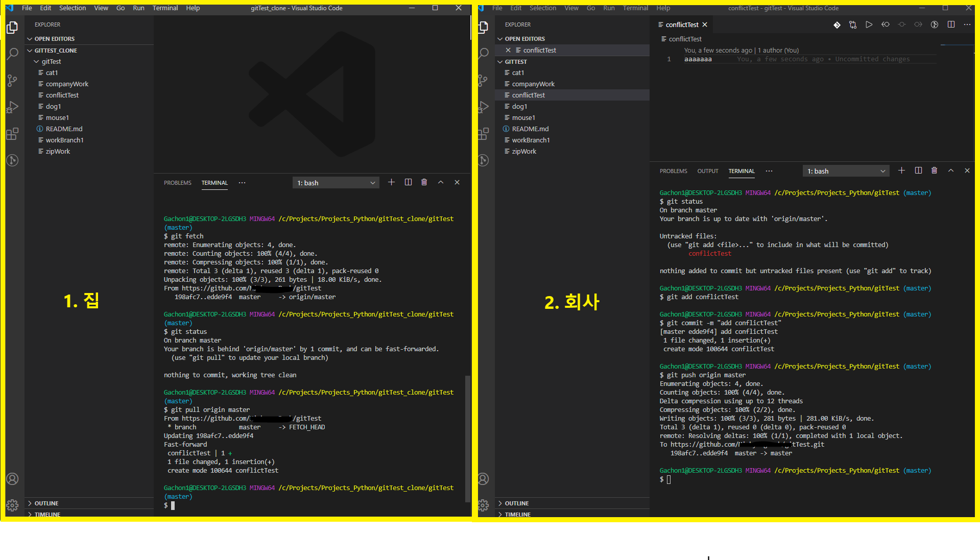Open Run and Debug in right window

click(x=483, y=107)
